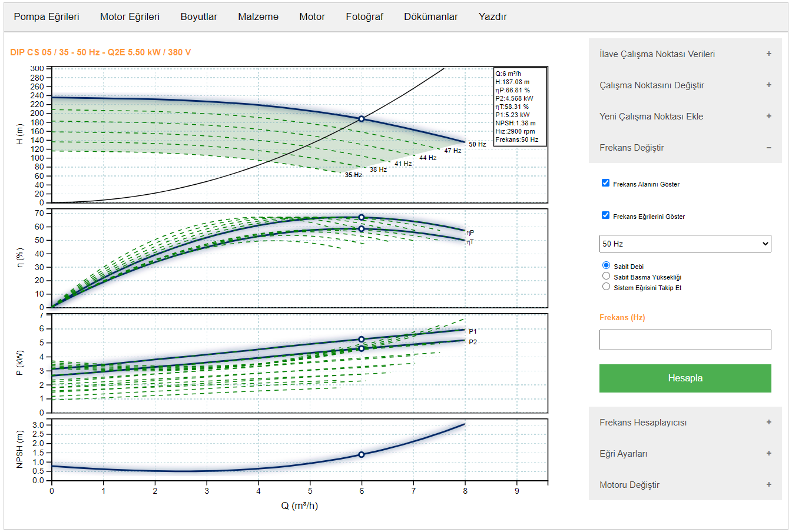Open the Fotoğraf section
Viewport: 792px width, 532px height.
[364, 16]
